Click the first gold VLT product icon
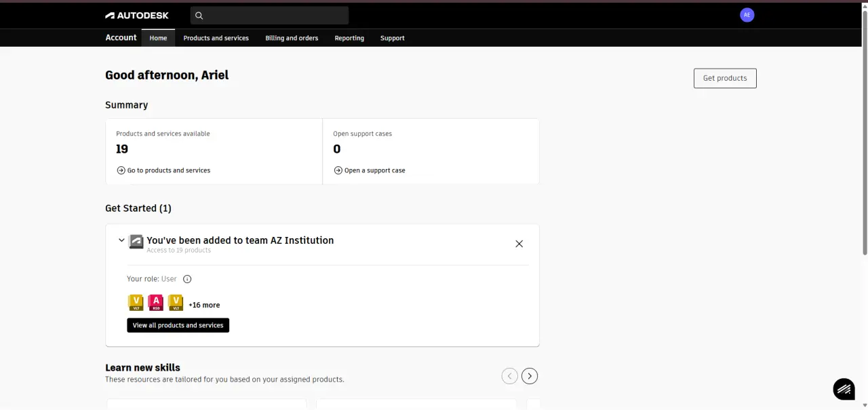 coord(136,303)
